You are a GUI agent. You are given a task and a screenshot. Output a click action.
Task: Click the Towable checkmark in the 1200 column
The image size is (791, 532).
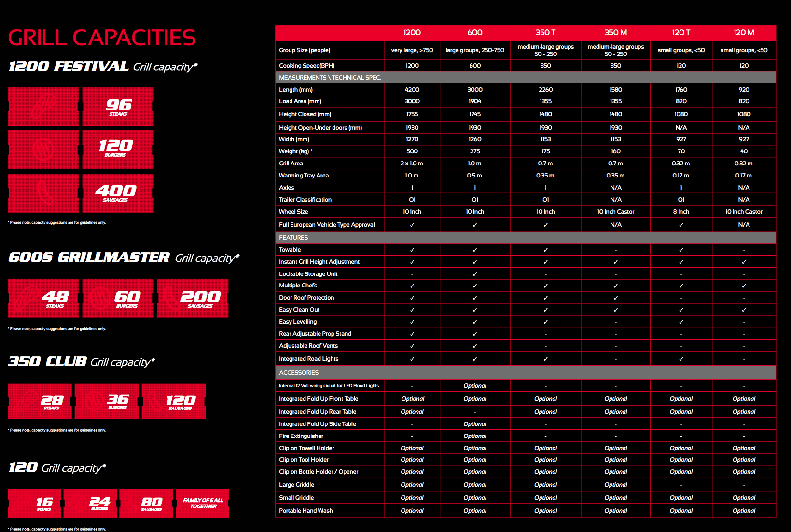412,250
